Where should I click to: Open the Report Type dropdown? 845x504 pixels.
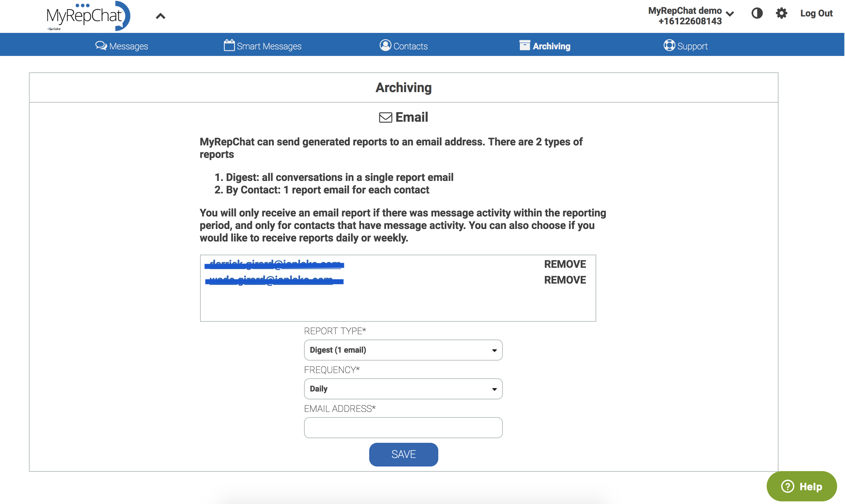pos(403,350)
